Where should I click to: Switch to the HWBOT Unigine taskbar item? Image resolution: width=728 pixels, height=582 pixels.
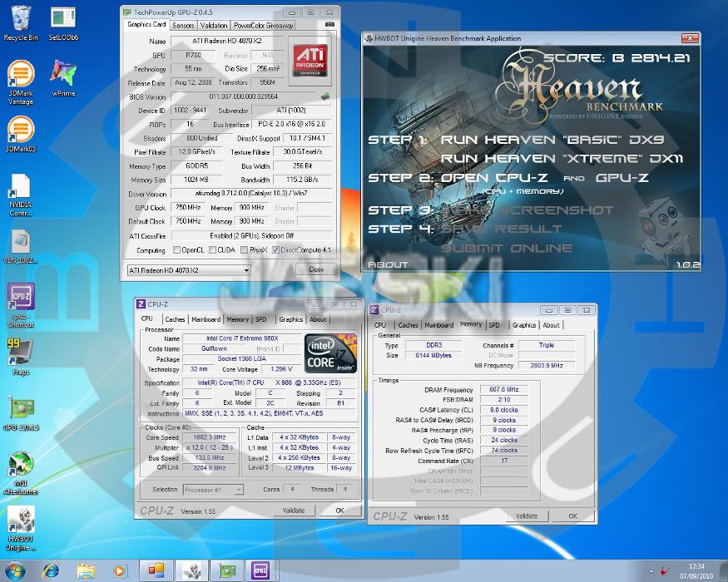pos(191,571)
